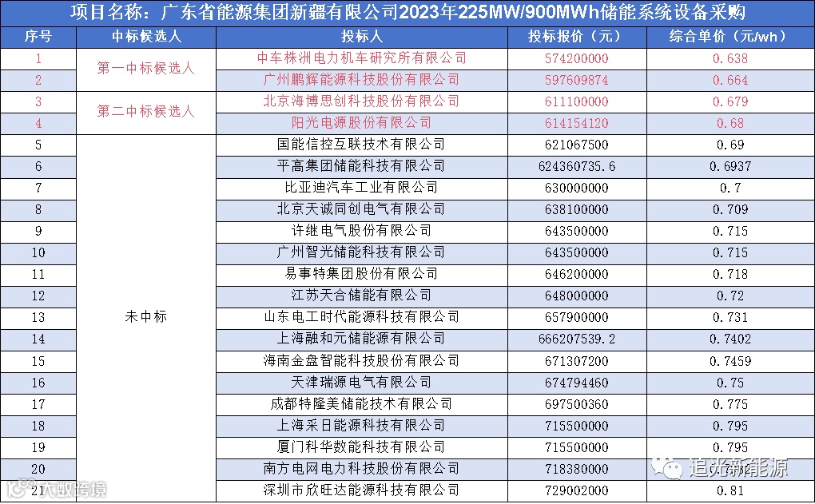This screenshot has height=504, width=815.
Task: Select bidder 阳光电源股份有限公司
Action: (362, 123)
